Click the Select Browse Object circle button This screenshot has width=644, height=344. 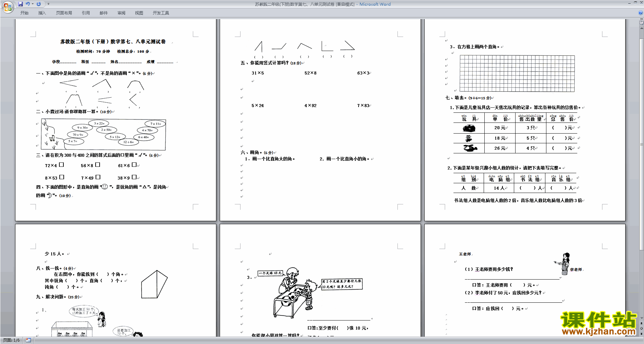[x=641, y=328]
